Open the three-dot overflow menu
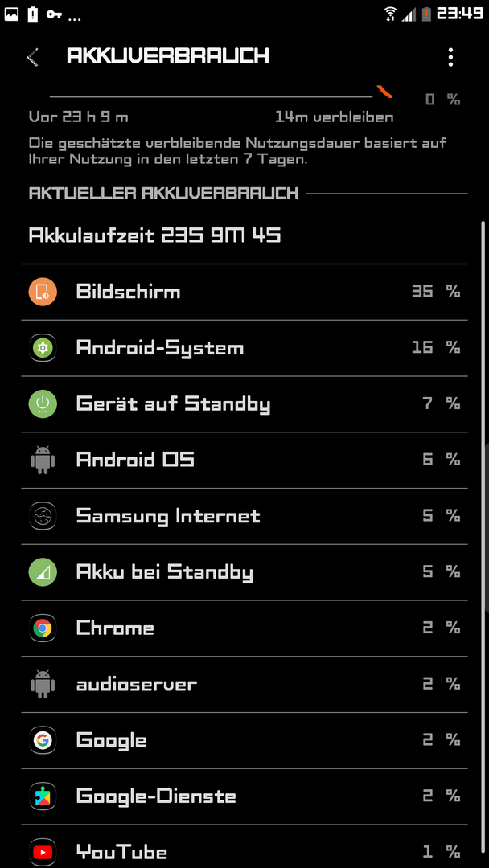Image resolution: width=489 pixels, height=868 pixels. click(x=450, y=57)
